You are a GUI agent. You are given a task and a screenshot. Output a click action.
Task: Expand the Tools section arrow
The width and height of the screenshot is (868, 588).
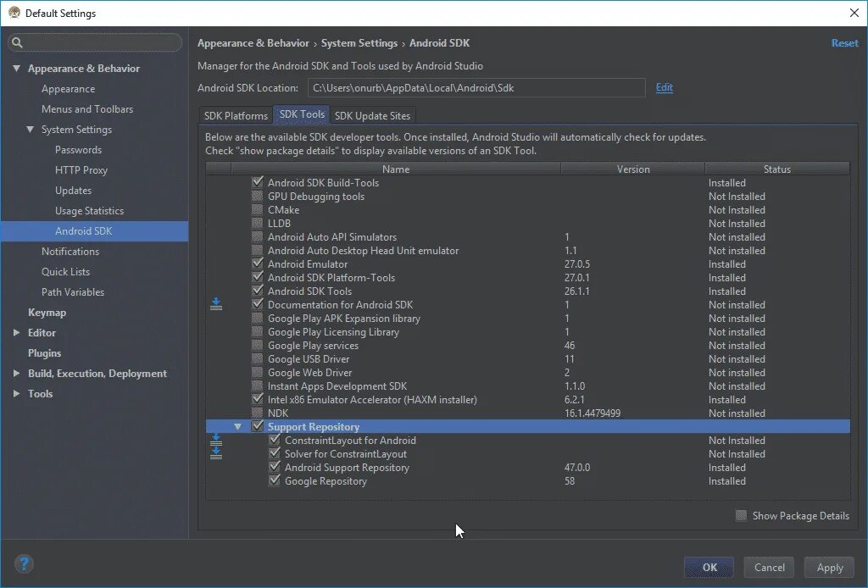tap(17, 393)
